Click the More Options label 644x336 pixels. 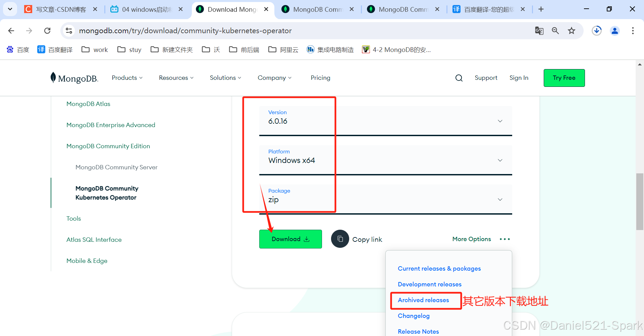pos(472,239)
